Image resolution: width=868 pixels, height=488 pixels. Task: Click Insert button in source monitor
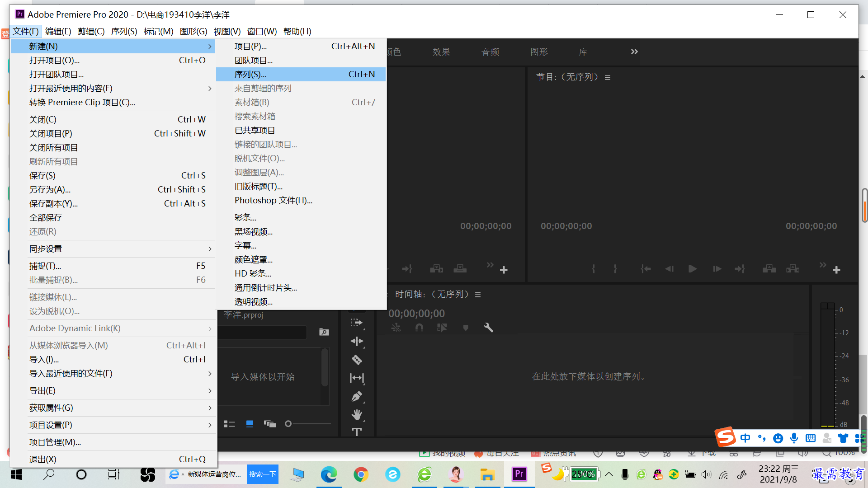point(436,269)
